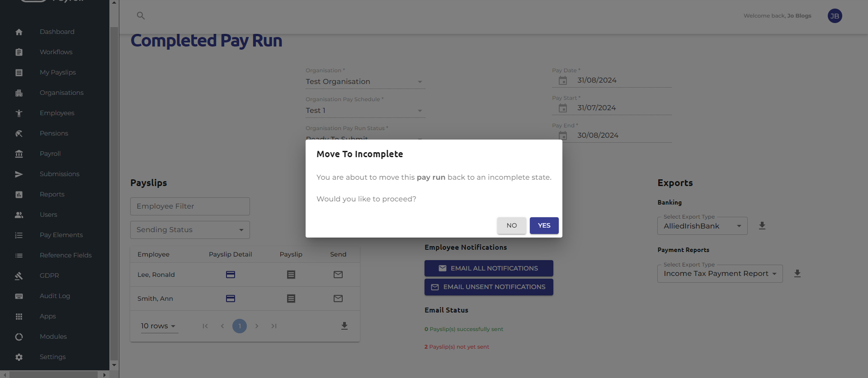
Task: Click the Reference Fields icon
Action: [x=19, y=256]
